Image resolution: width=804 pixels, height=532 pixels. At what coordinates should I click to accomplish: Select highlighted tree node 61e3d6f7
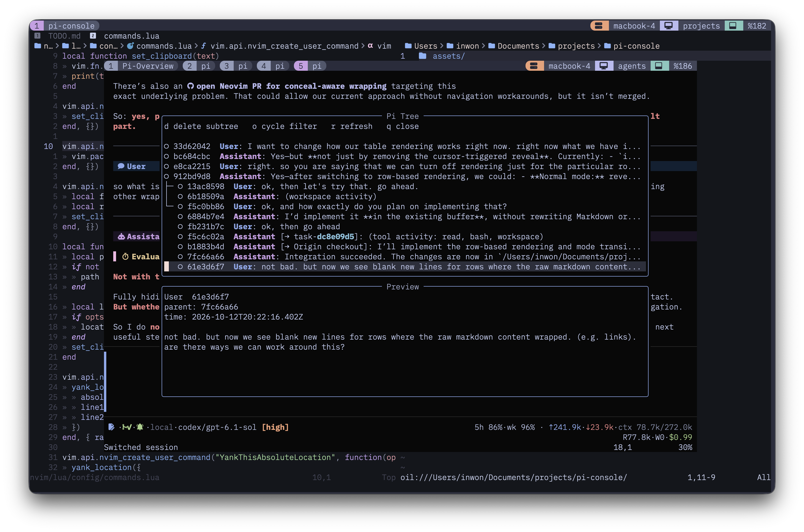coord(405,267)
